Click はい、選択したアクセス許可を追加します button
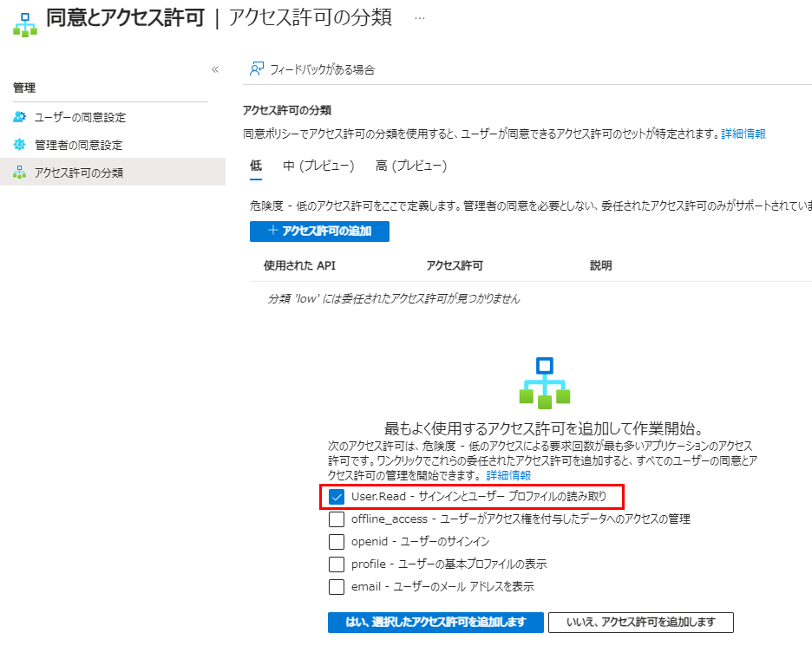This screenshot has height=659, width=812. pos(435,623)
